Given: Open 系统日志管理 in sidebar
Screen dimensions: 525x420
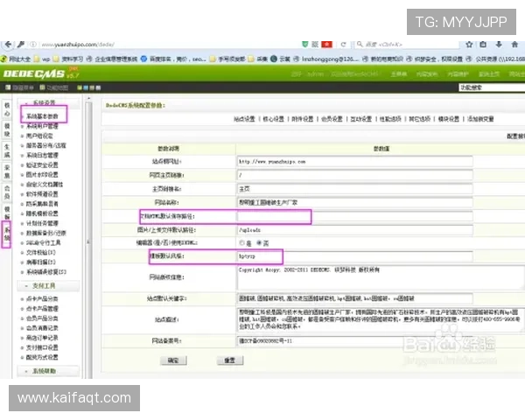Looking at the screenshot, I should [x=42, y=155].
